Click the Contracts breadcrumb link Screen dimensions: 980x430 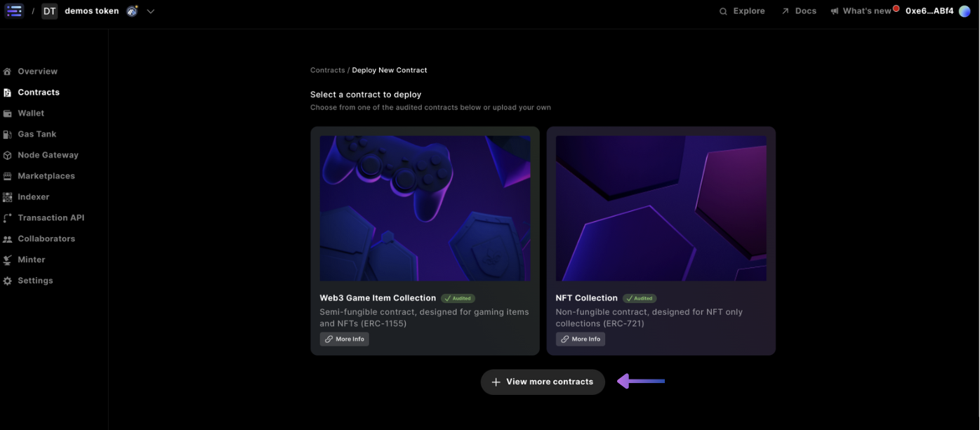(327, 70)
